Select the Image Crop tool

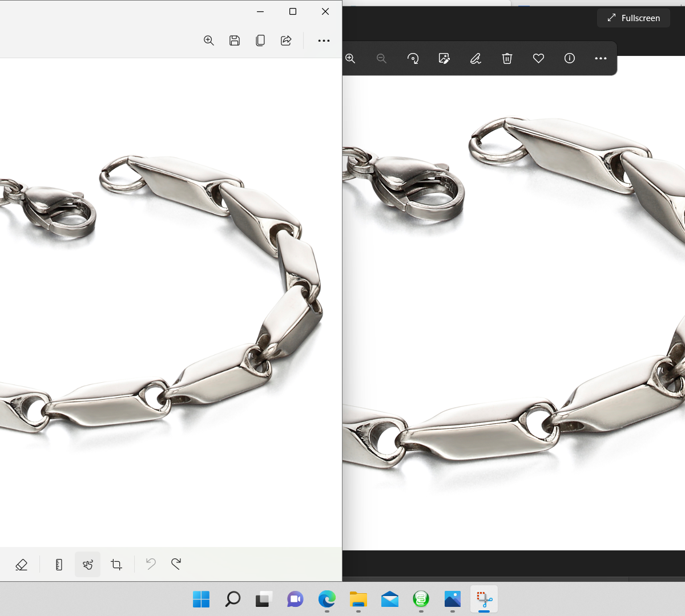[116, 564]
